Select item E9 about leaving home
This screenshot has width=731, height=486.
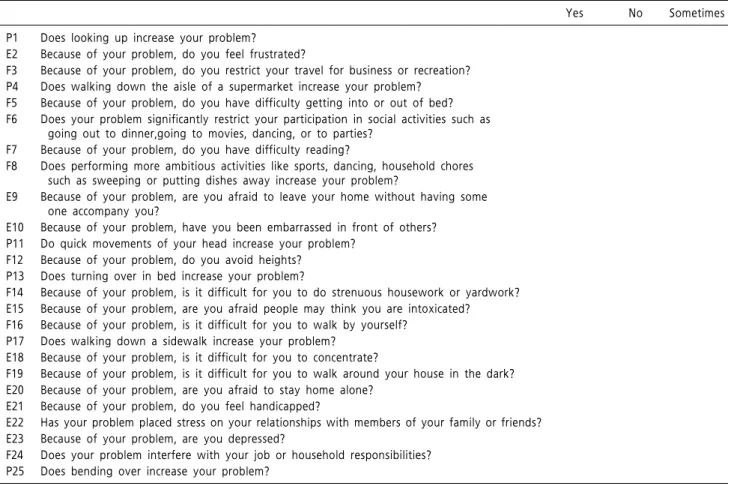point(263,204)
